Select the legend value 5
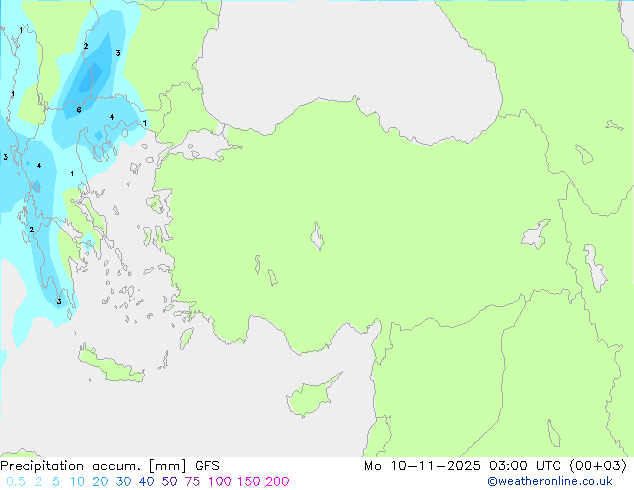The width and height of the screenshot is (634, 490). tap(56, 482)
